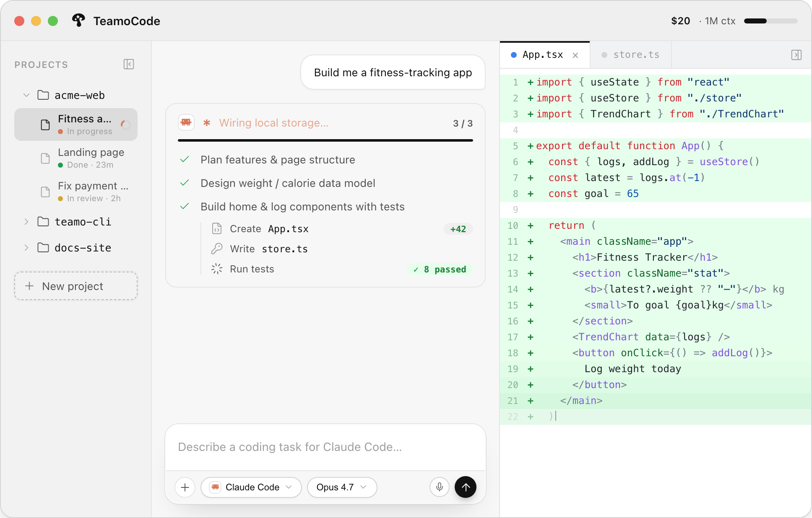The height and width of the screenshot is (518, 812).
Task: Click the green macOS zoom button
Action: point(53,21)
